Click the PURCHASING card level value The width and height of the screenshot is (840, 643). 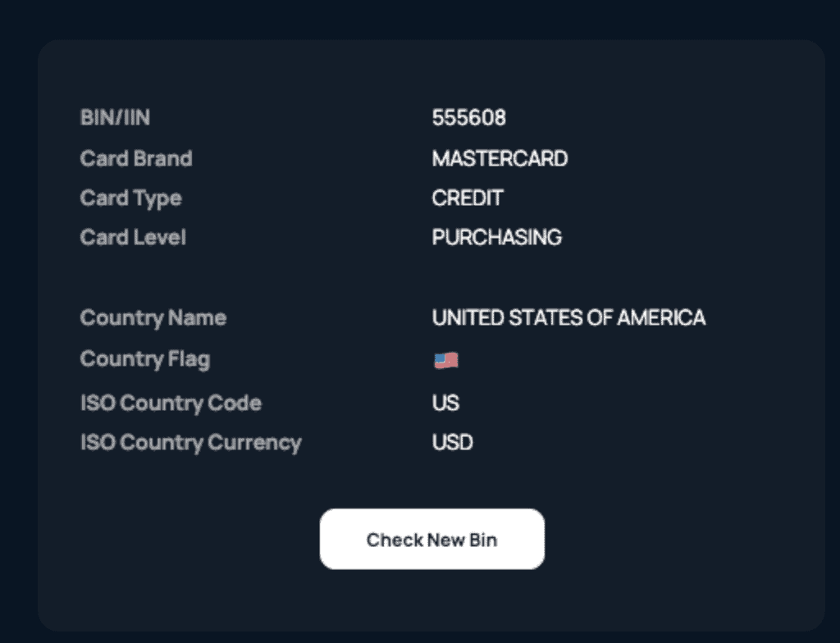(496, 237)
